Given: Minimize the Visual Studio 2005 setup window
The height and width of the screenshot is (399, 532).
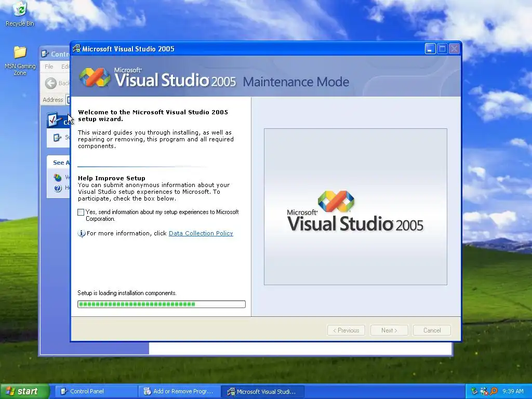Looking at the screenshot, I should point(430,49).
